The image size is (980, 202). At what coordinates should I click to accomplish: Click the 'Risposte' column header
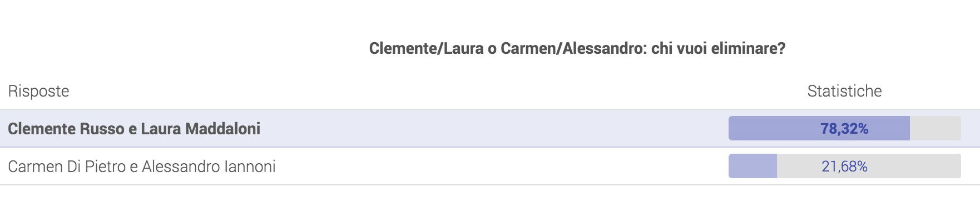click(38, 91)
